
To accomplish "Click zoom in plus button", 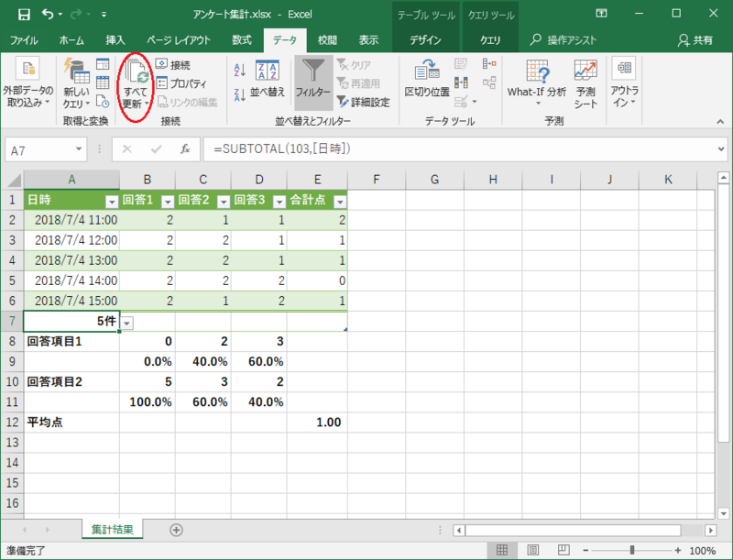I will (x=677, y=550).
